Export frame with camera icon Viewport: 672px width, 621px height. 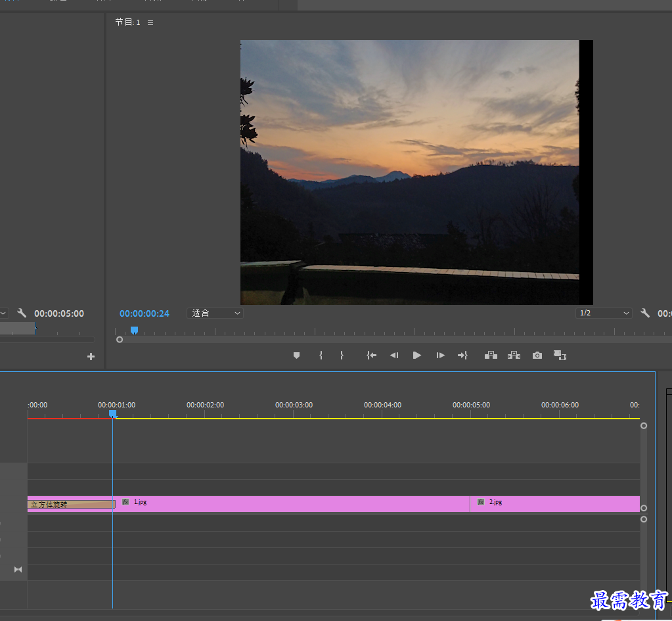[537, 355]
